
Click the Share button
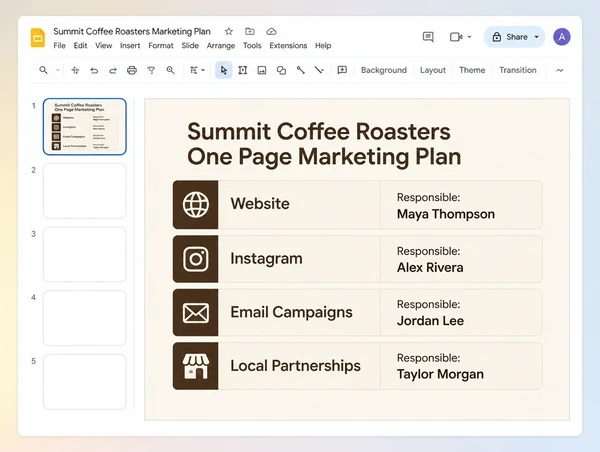(510, 37)
